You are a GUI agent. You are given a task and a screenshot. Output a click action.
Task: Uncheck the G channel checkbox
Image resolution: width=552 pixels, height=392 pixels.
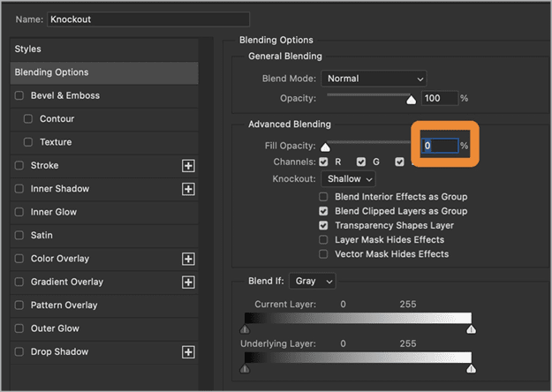tap(361, 162)
